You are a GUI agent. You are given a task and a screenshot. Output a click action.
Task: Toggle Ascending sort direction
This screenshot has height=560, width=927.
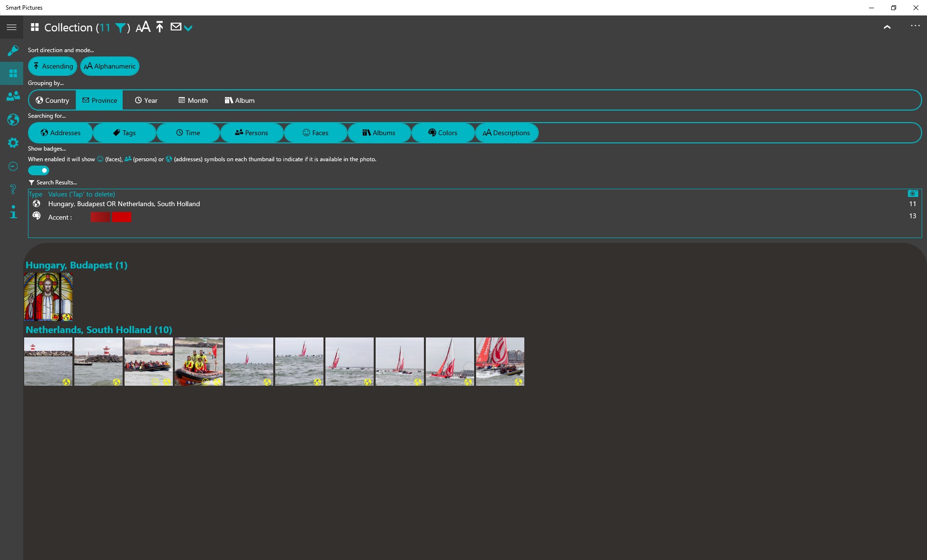(53, 66)
